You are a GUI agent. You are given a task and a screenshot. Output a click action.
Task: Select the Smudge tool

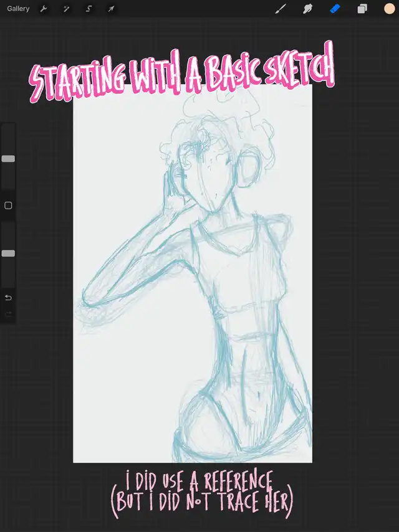tap(307, 9)
